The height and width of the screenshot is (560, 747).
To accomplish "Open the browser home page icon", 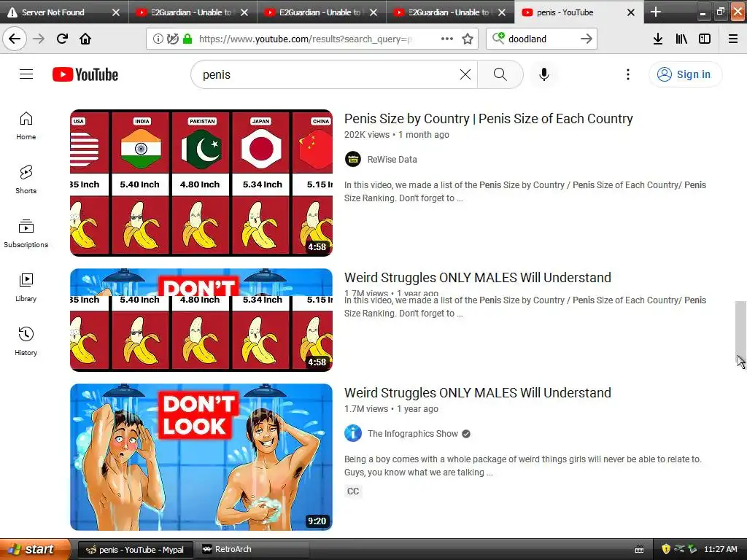I will [x=85, y=39].
